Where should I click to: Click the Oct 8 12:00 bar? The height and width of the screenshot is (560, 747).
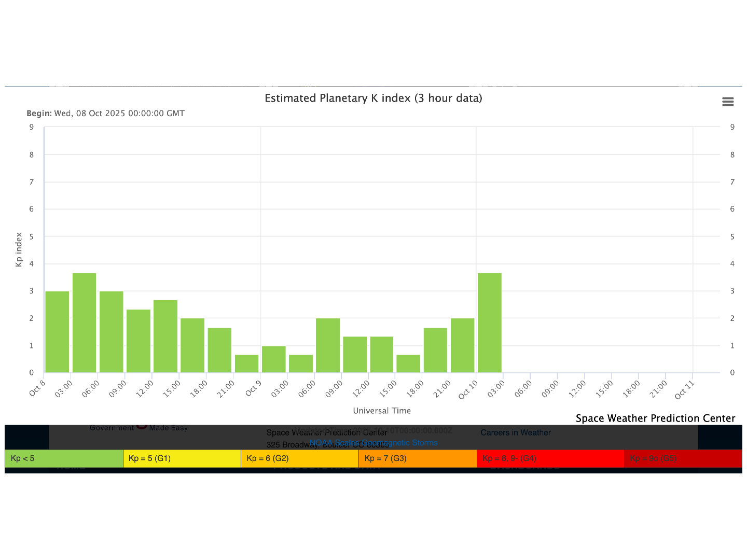[x=165, y=336]
